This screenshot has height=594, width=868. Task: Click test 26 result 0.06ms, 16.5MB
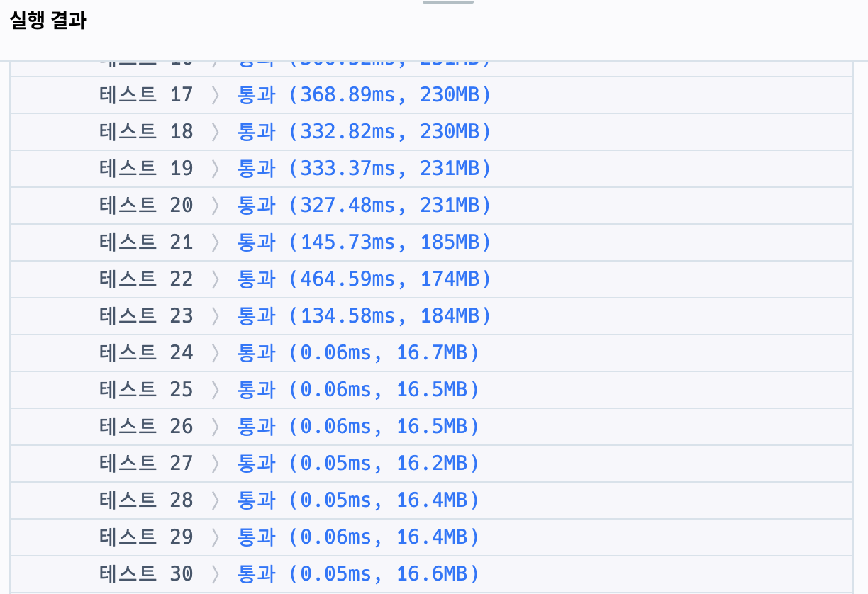(x=358, y=426)
